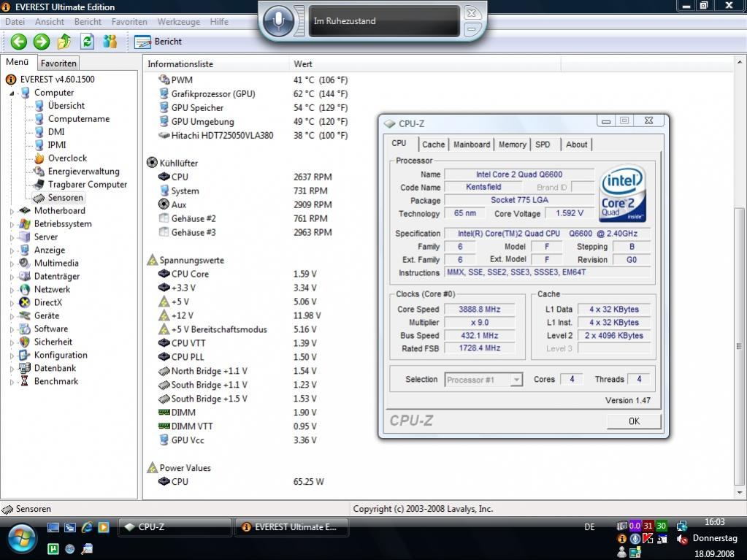Viewport: 747px width, 560px height.
Task: Open IPMI tree entry
Action: (57, 145)
